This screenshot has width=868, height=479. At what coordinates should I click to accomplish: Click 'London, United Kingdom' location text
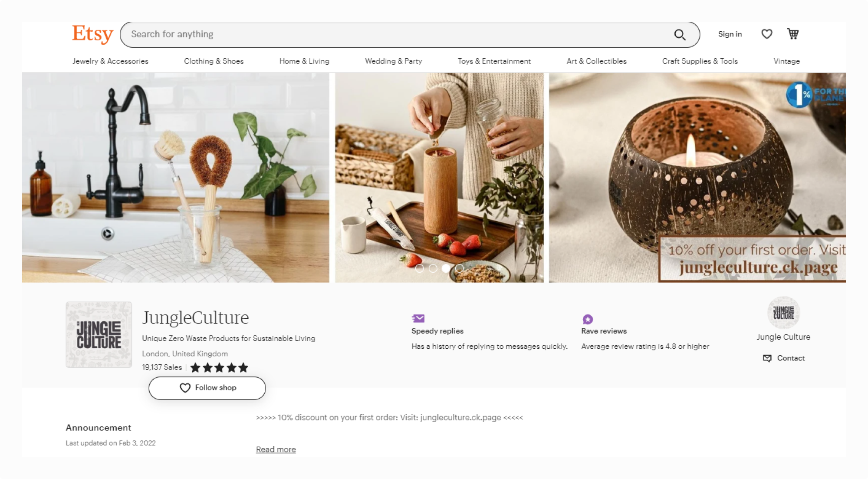point(185,354)
